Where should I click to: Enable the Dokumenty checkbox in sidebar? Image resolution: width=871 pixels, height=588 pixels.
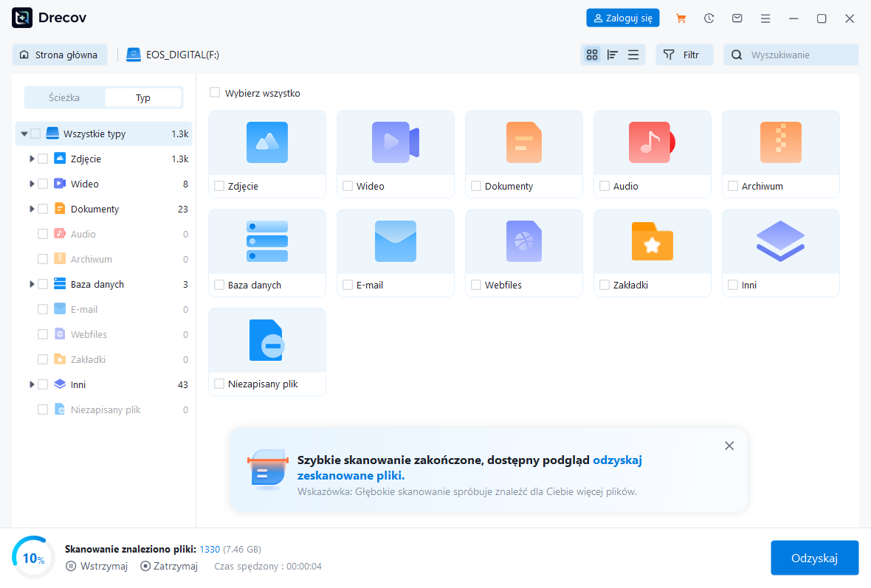click(43, 209)
